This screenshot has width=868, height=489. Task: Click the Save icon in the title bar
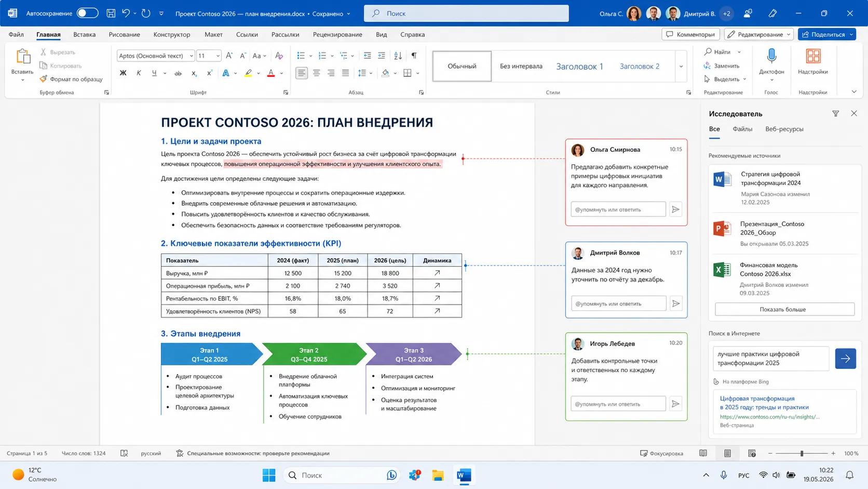pos(111,14)
